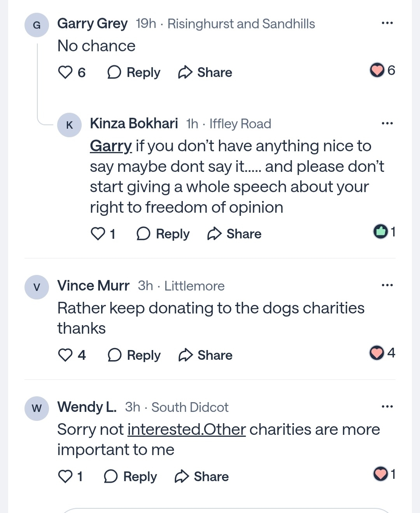
Task: Reply to Kinza Bokhari's comment
Action: [163, 234]
